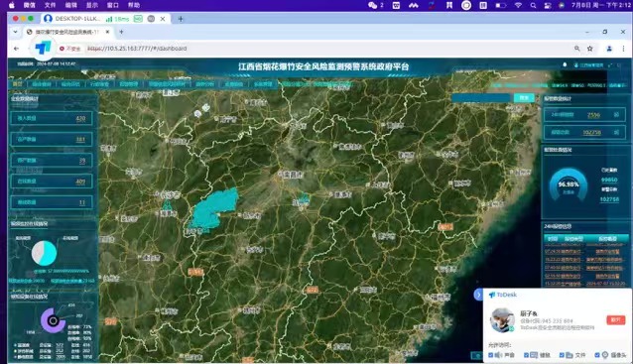Toggle dashboard fullscreen icon in header
The image size is (633, 364).
coord(610,65)
